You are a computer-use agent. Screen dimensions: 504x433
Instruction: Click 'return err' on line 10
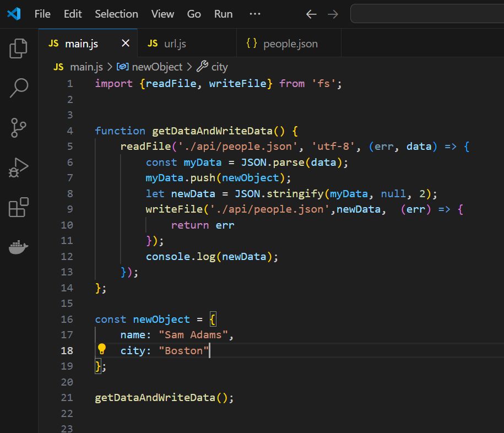coord(203,225)
